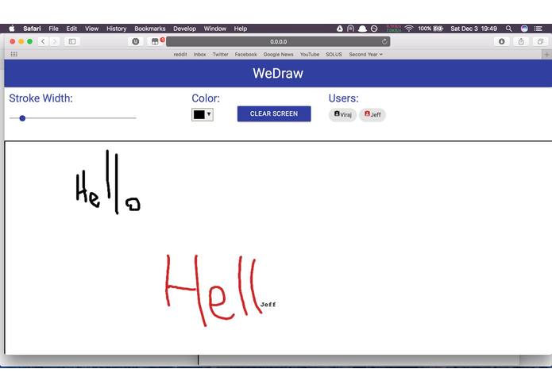The width and height of the screenshot is (552, 392).
Task: Go back with the Safari back arrow
Action: pos(43,41)
